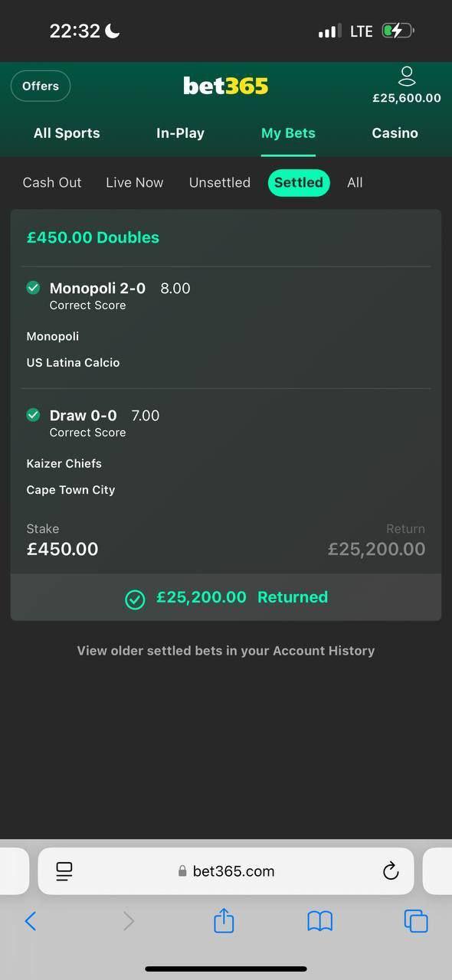Open the Safari share icon
The width and height of the screenshot is (452, 980).
coord(224,920)
